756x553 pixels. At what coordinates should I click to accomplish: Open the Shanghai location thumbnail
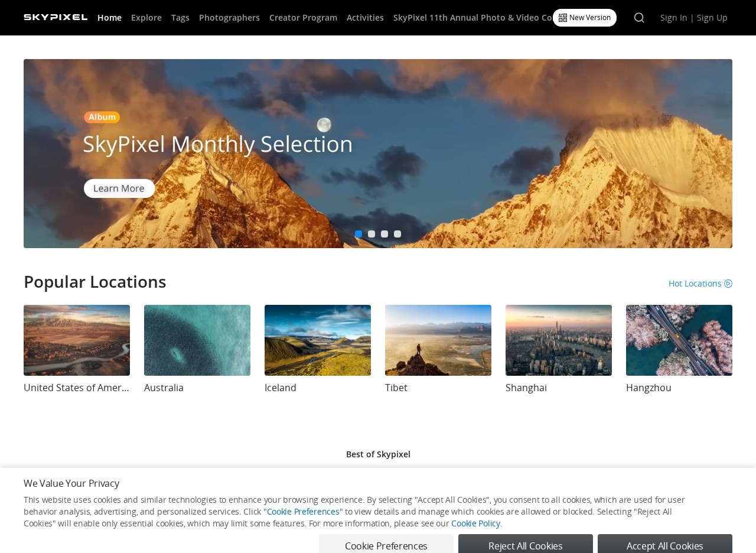point(559,340)
